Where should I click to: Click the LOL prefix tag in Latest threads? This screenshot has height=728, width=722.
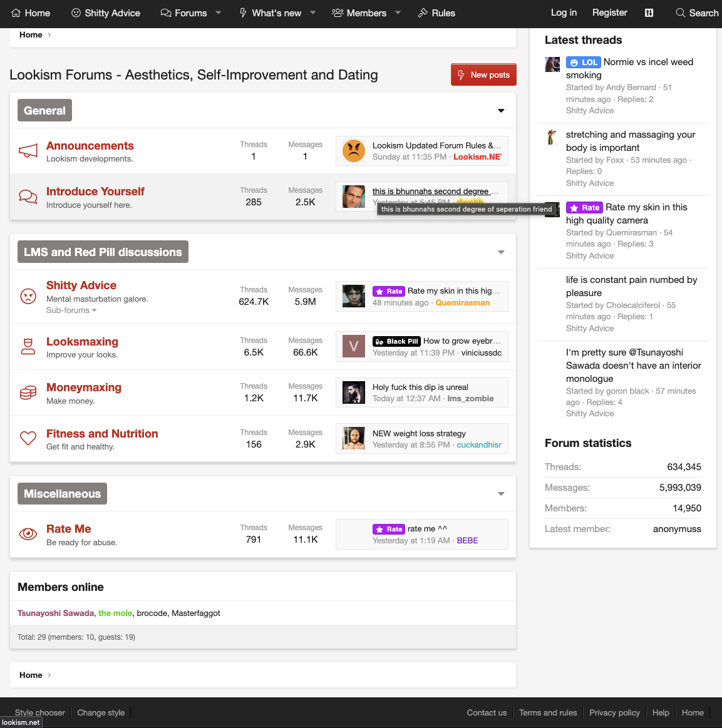[x=584, y=62]
